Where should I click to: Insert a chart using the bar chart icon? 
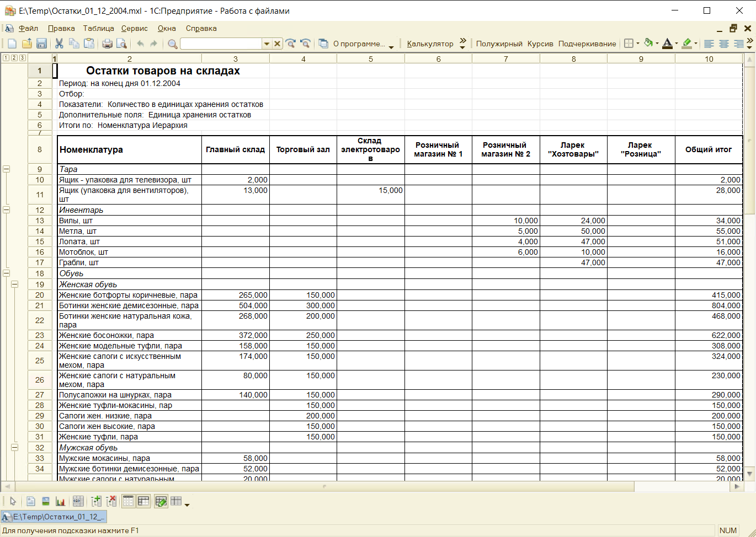click(x=60, y=501)
